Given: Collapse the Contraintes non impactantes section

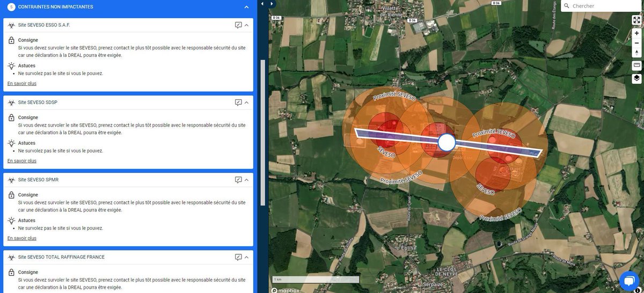Looking at the screenshot, I should coord(246,7).
